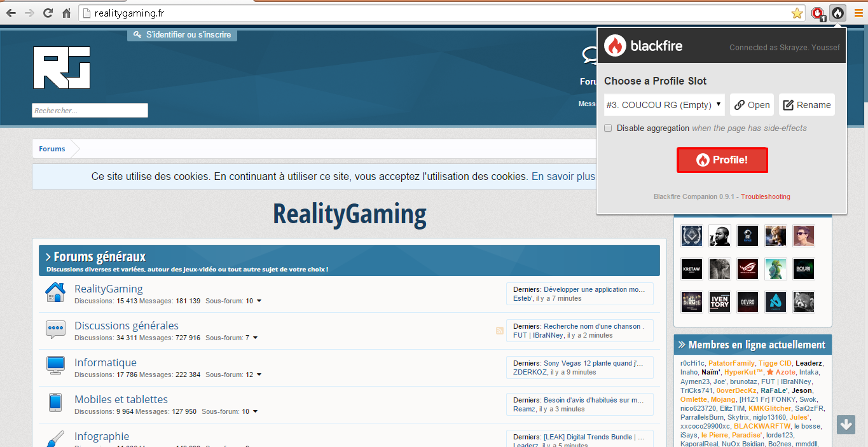Open the astronaut avatar
868x447 pixels.
coord(748,236)
